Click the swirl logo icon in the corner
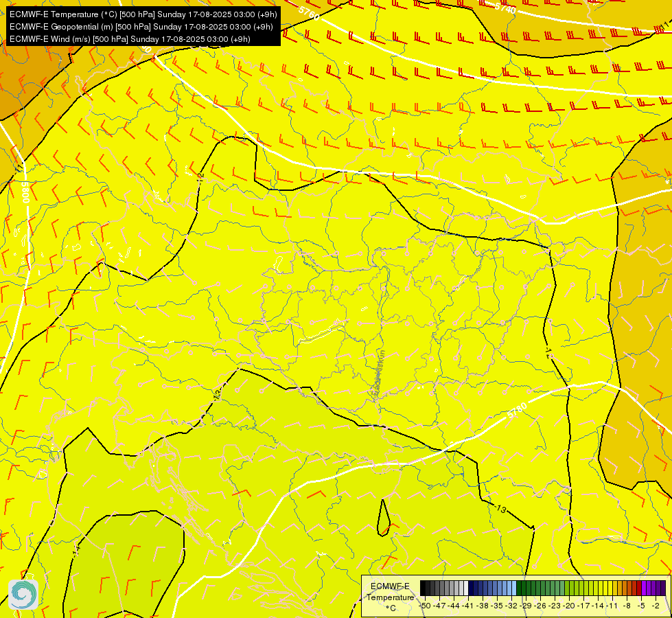Image resolution: width=672 pixels, height=618 pixels. click(x=23, y=595)
